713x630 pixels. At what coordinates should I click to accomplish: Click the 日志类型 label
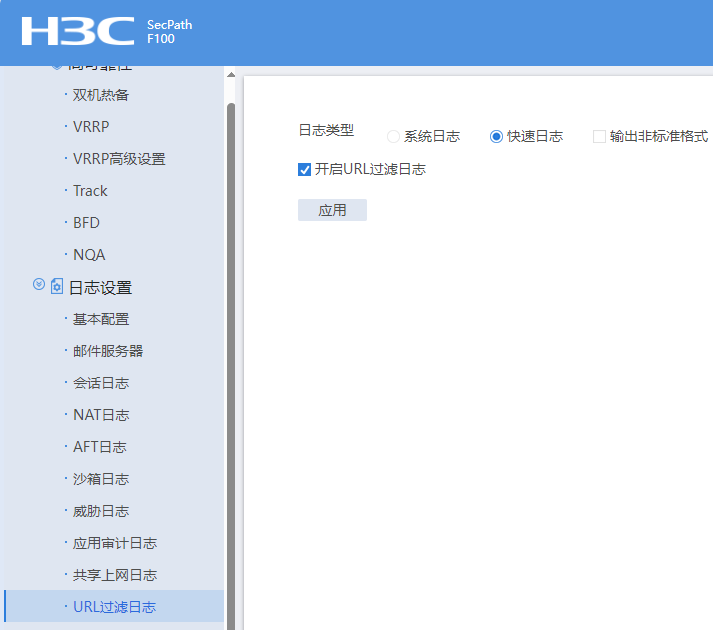coord(326,131)
